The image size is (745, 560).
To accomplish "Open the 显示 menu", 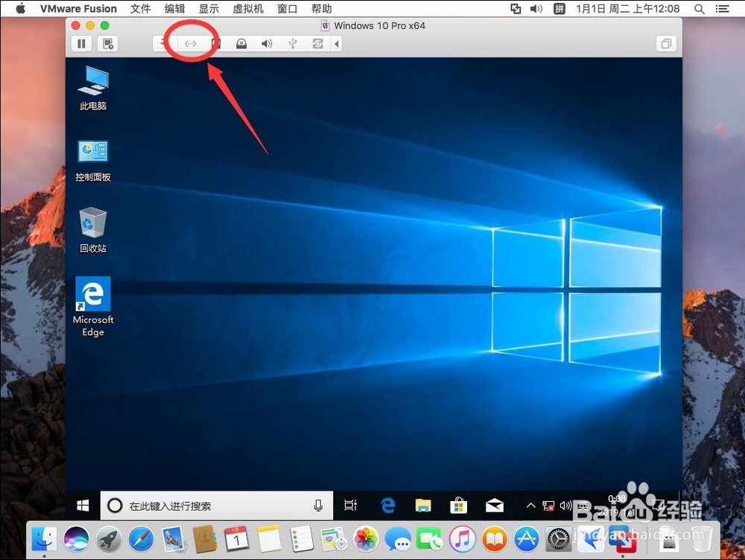I will (209, 8).
